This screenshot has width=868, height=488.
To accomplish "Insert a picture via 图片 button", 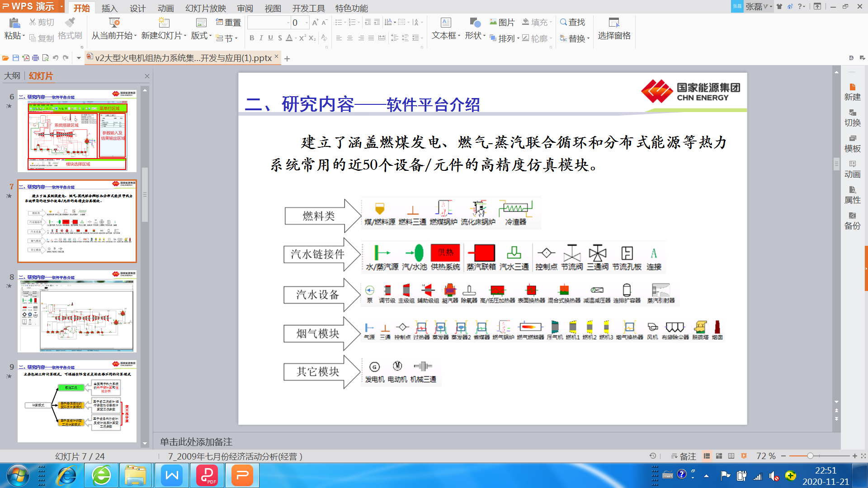I will point(502,22).
